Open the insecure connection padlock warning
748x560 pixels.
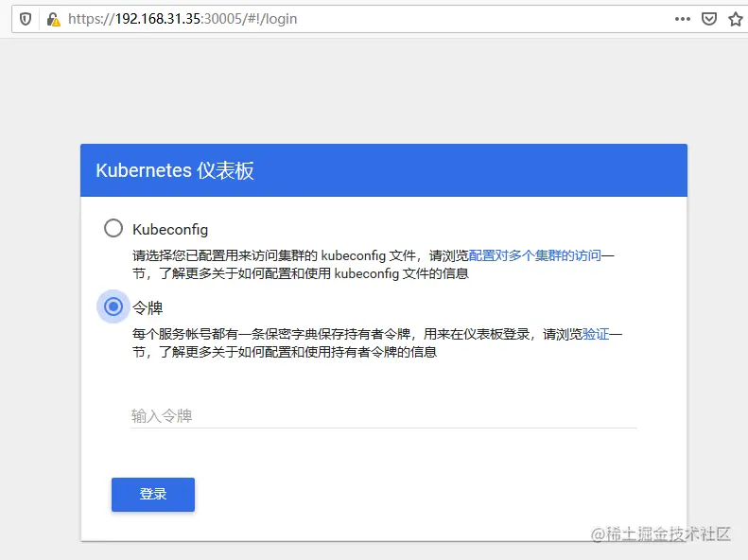click(x=53, y=19)
